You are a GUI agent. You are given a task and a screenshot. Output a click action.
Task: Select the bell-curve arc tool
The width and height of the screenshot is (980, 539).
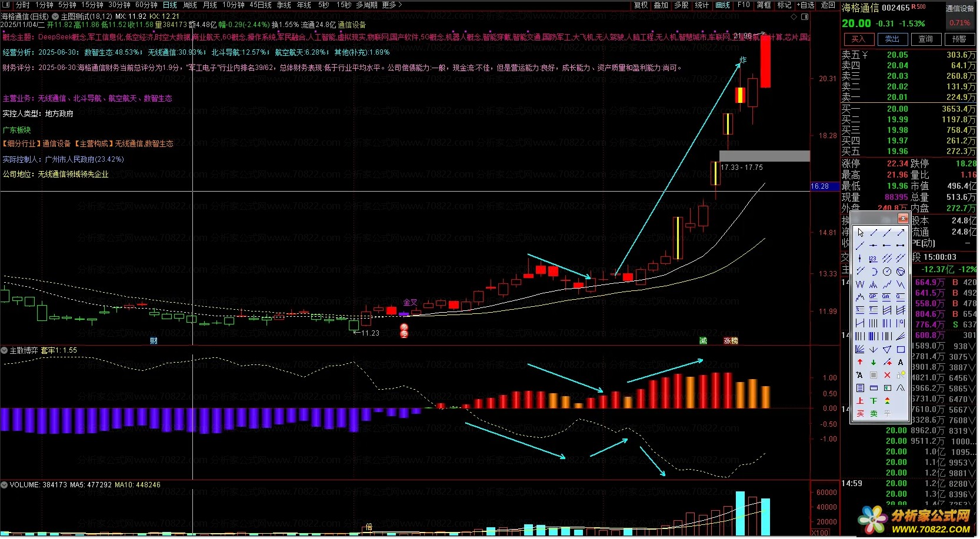(x=901, y=388)
